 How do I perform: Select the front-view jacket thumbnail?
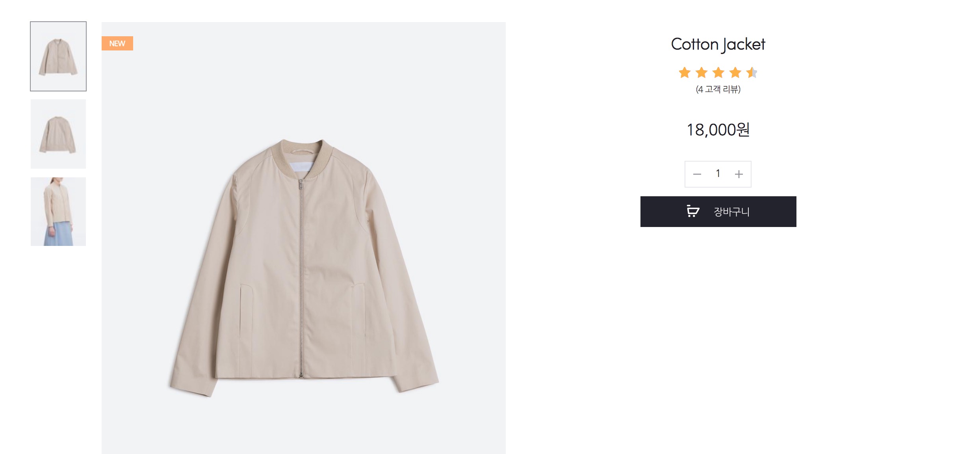58,56
